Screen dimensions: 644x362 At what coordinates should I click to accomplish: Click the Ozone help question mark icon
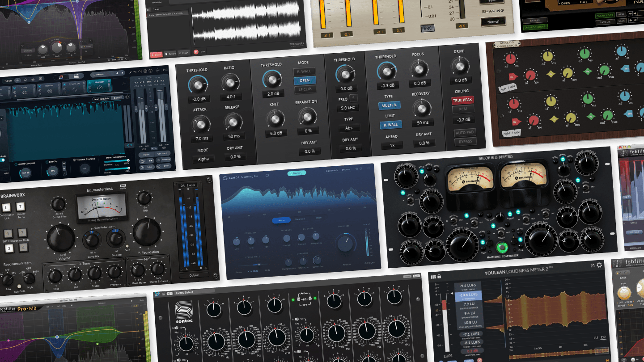[x=151, y=71]
